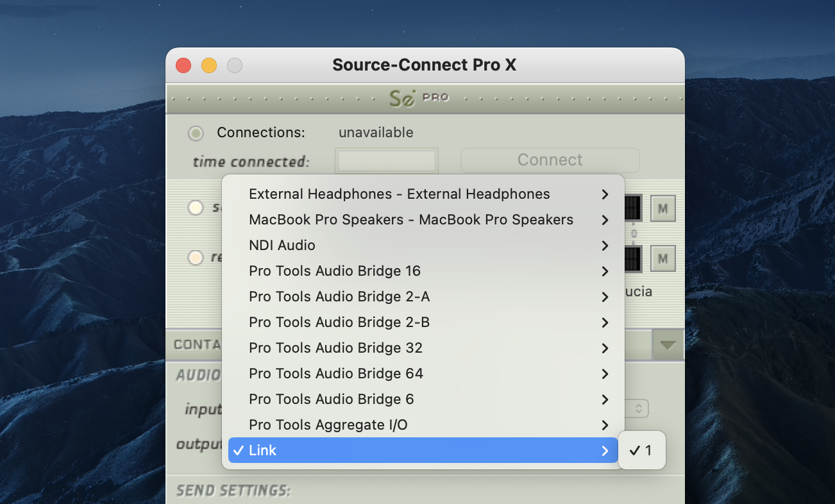Click the time connected display field

tap(386, 160)
